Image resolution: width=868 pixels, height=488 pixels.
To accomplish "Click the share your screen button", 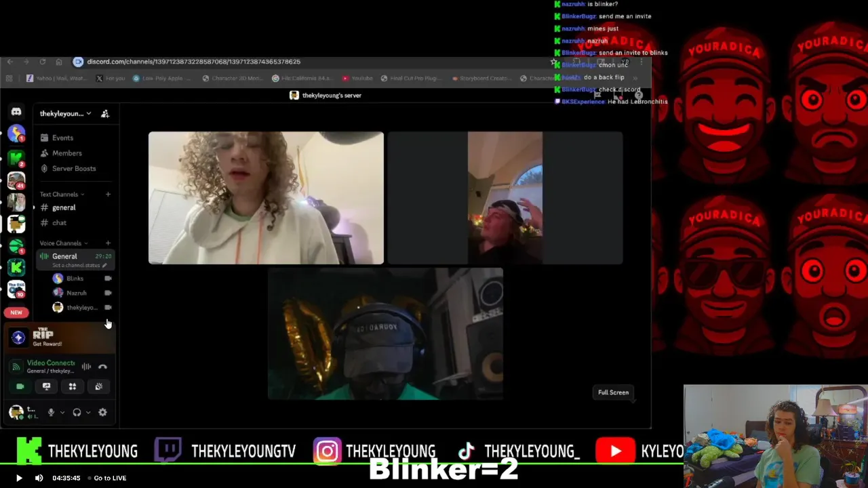I will (46, 386).
